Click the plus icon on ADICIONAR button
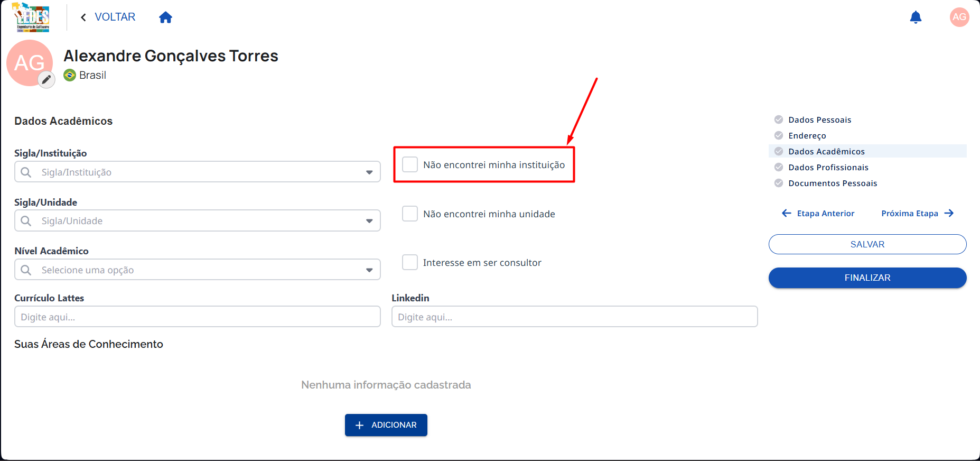 point(360,425)
